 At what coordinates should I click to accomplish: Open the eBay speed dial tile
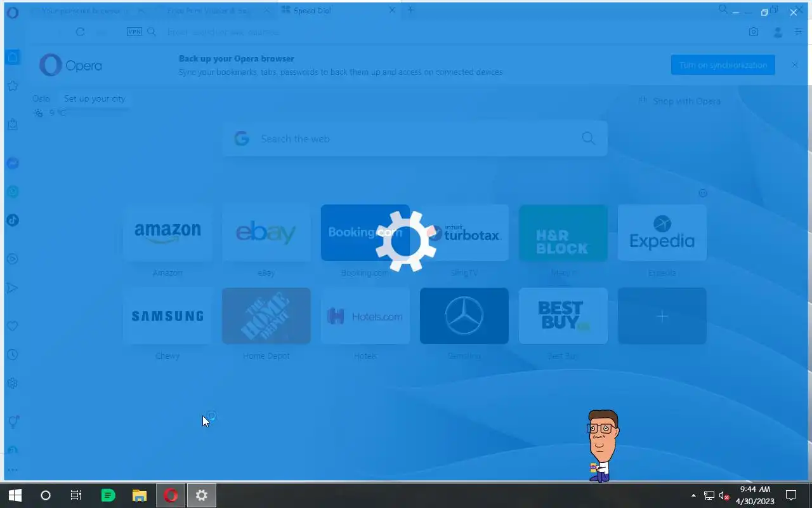click(x=266, y=232)
